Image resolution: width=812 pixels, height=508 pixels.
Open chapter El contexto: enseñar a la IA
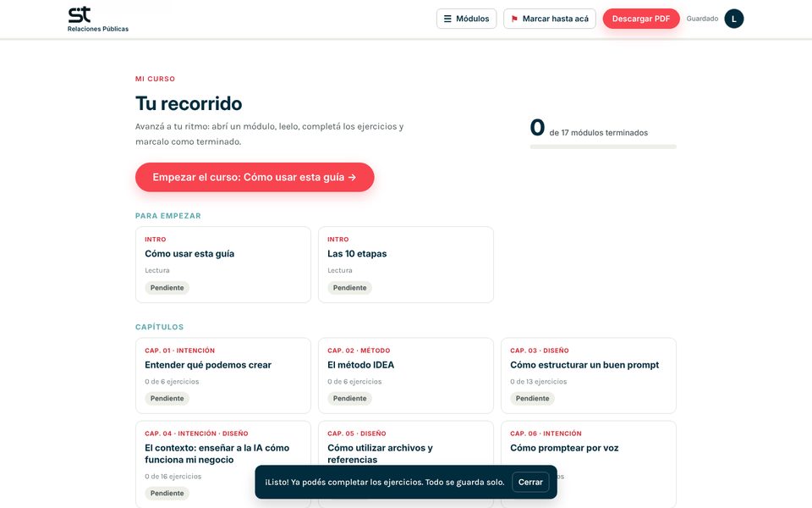pyautogui.click(x=223, y=454)
